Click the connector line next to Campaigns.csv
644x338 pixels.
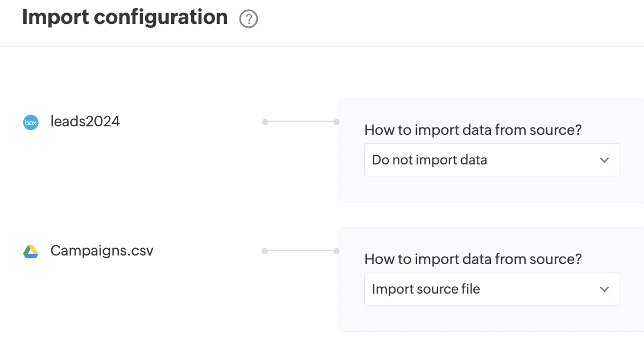click(x=300, y=251)
